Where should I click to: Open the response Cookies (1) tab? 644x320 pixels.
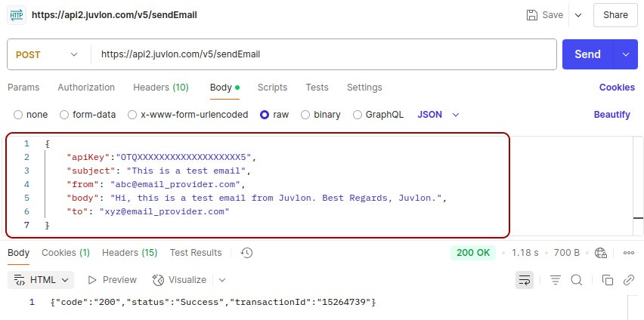coord(66,253)
